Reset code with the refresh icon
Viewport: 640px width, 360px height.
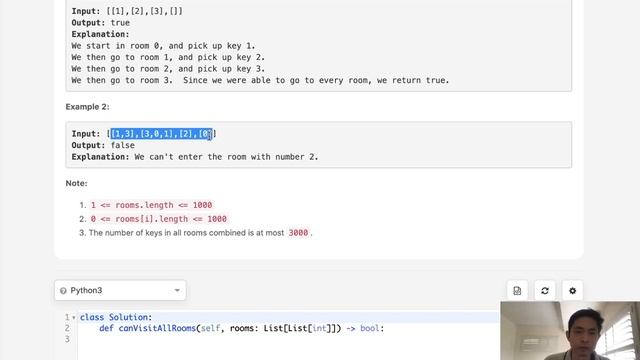tap(545, 291)
